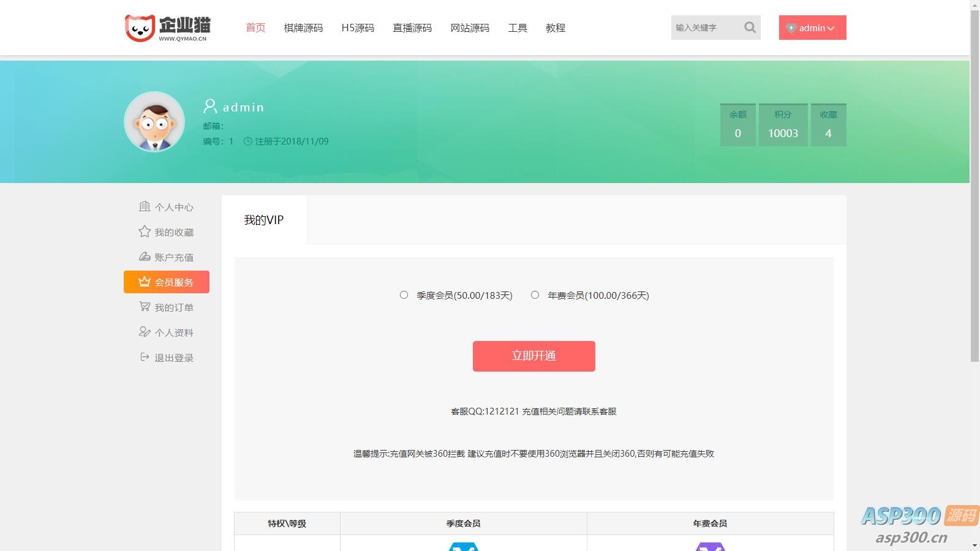Click the 余额 balance box
Image resolution: width=980 pixels, height=551 pixels.
tap(738, 125)
